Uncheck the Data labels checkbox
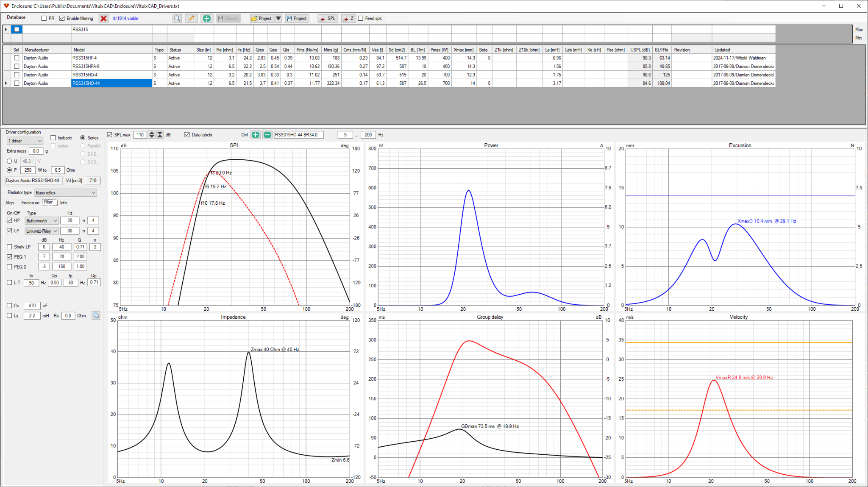The height and width of the screenshot is (487, 868). pyautogui.click(x=187, y=135)
